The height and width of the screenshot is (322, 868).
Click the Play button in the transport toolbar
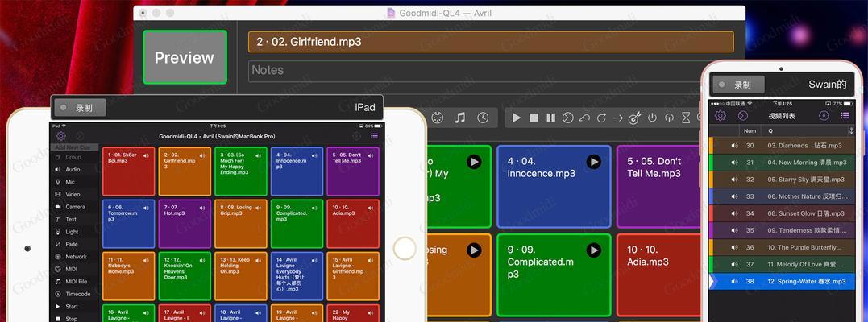(517, 118)
